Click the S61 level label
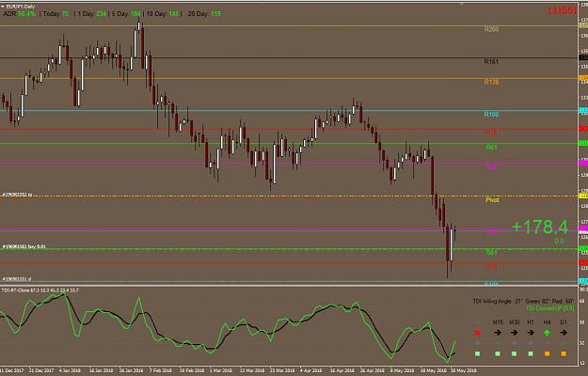 pyautogui.click(x=491, y=253)
